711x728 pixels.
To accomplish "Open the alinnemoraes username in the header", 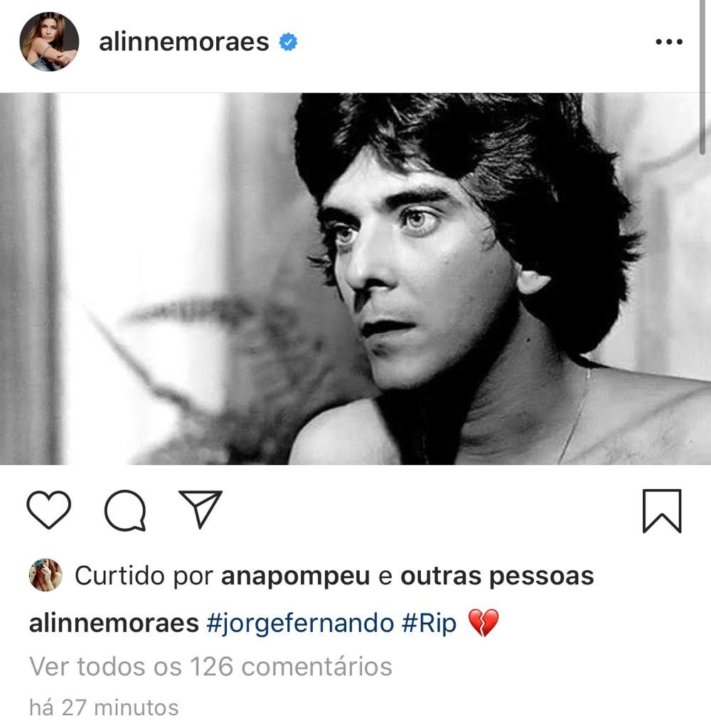I will [x=184, y=42].
